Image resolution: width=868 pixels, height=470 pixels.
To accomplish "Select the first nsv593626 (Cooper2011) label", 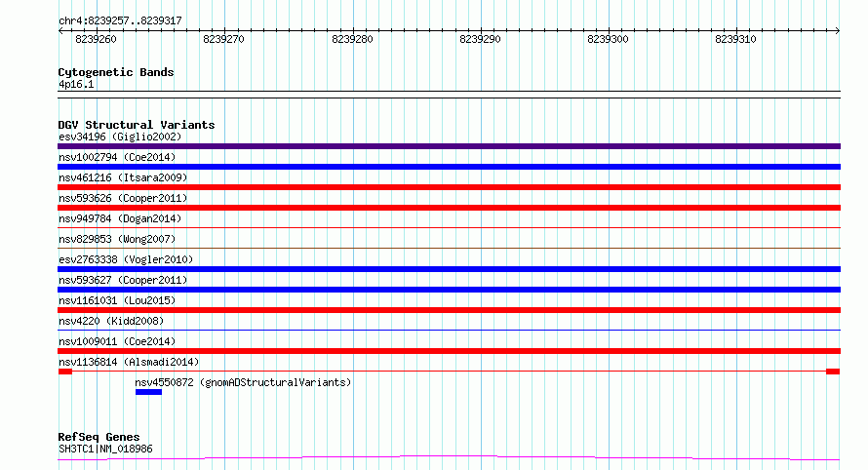I will tap(123, 198).
